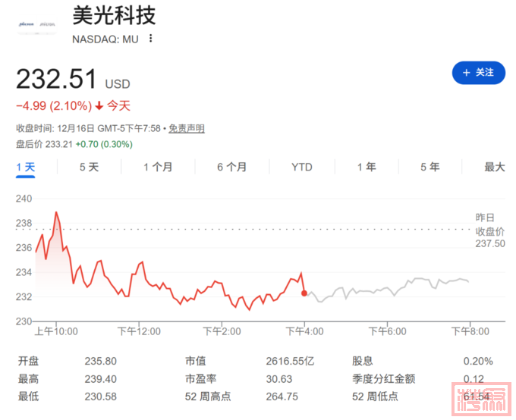Open the 免责声明 disclaimer link

tap(186, 129)
